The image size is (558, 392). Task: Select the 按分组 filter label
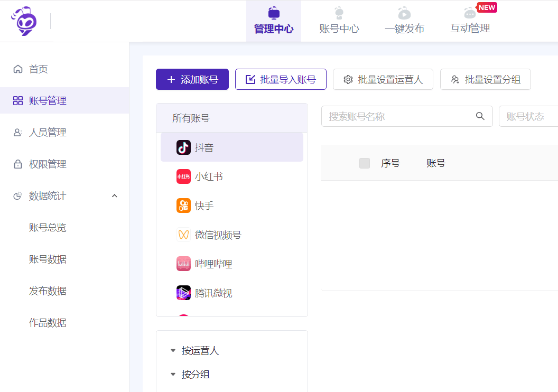point(196,374)
